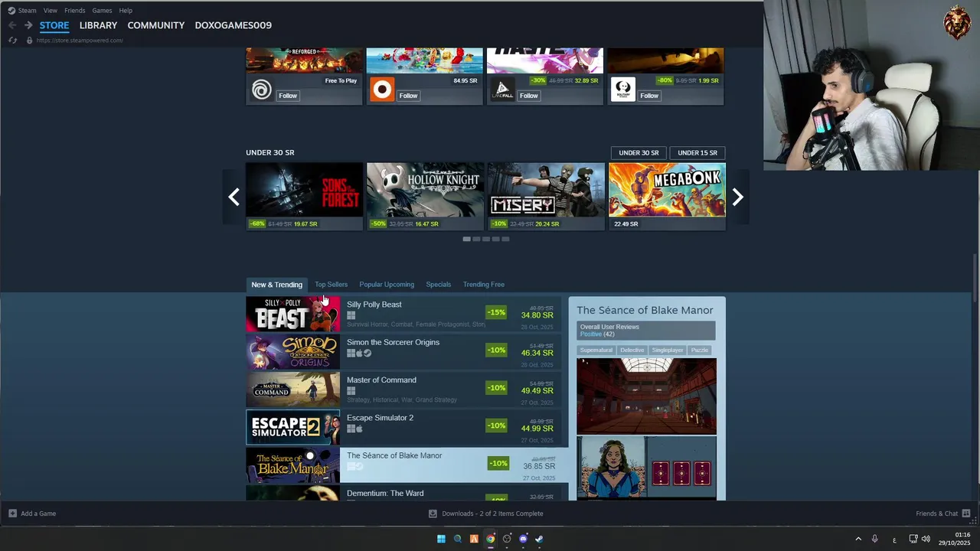Open the Misery game capsule
This screenshot has width=980, height=551.
pos(546,196)
